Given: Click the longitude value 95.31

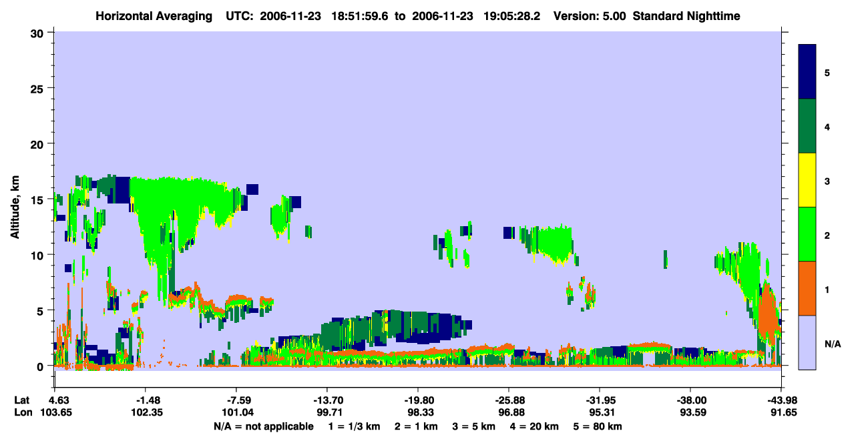Looking at the screenshot, I should 603,412.
